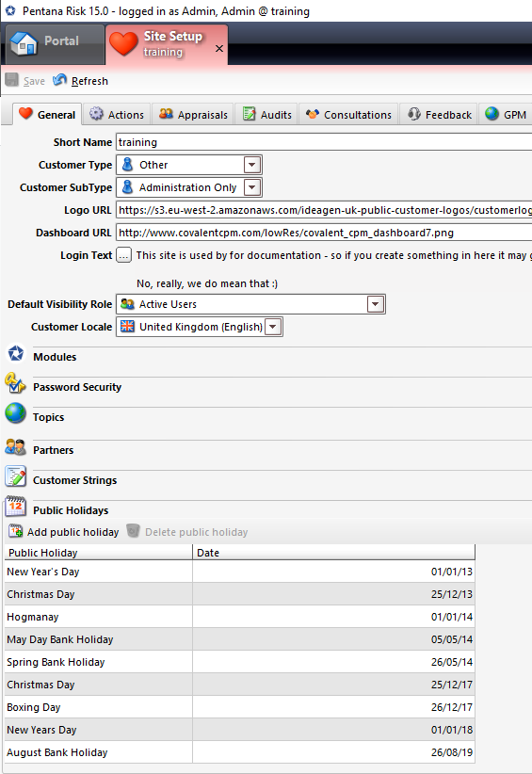
Task: Select the May Day Bank Holiday row
Action: point(240,639)
